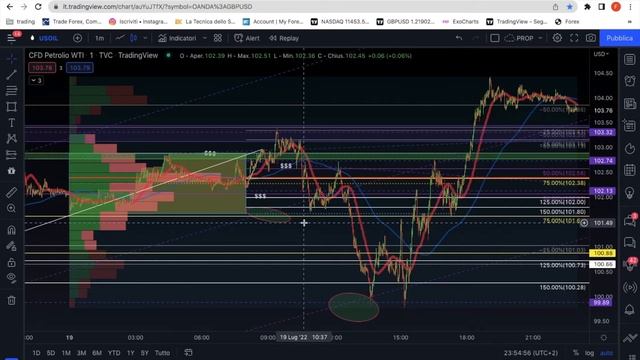Open the ExoCharts browser bookmark
The image size is (640, 360).
461,21
